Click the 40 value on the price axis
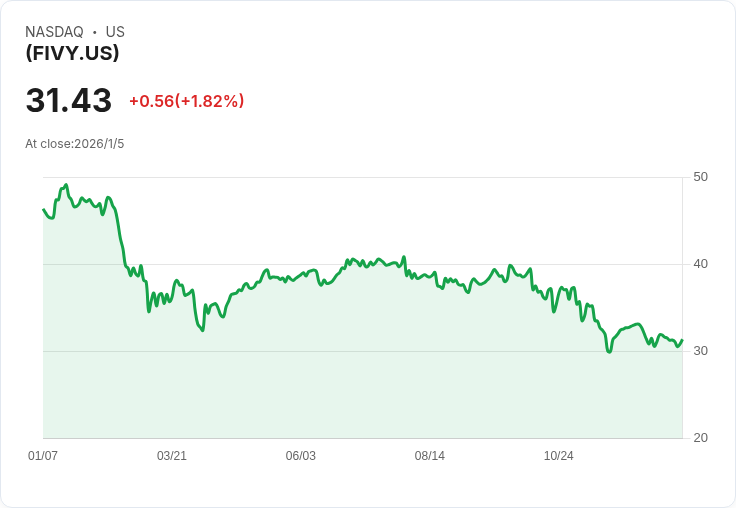This screenshot has width=736, height=508. (700, 264)
